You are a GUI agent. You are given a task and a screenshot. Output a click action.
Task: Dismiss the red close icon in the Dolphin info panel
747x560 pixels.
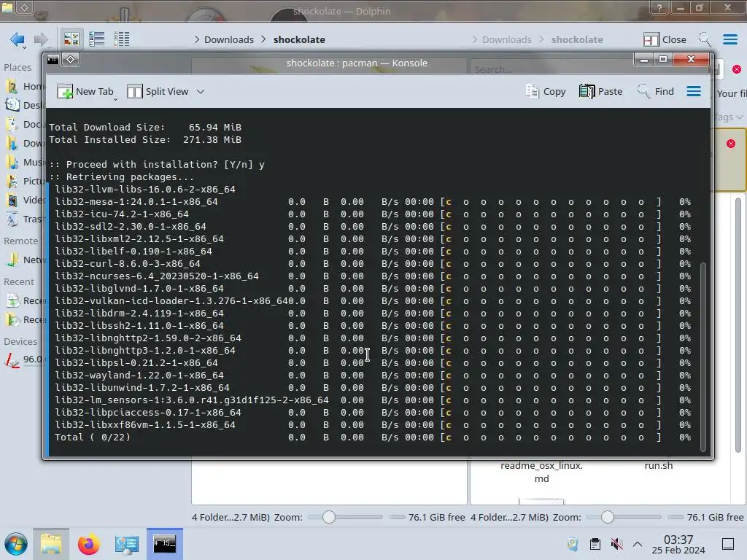(731, 144)
